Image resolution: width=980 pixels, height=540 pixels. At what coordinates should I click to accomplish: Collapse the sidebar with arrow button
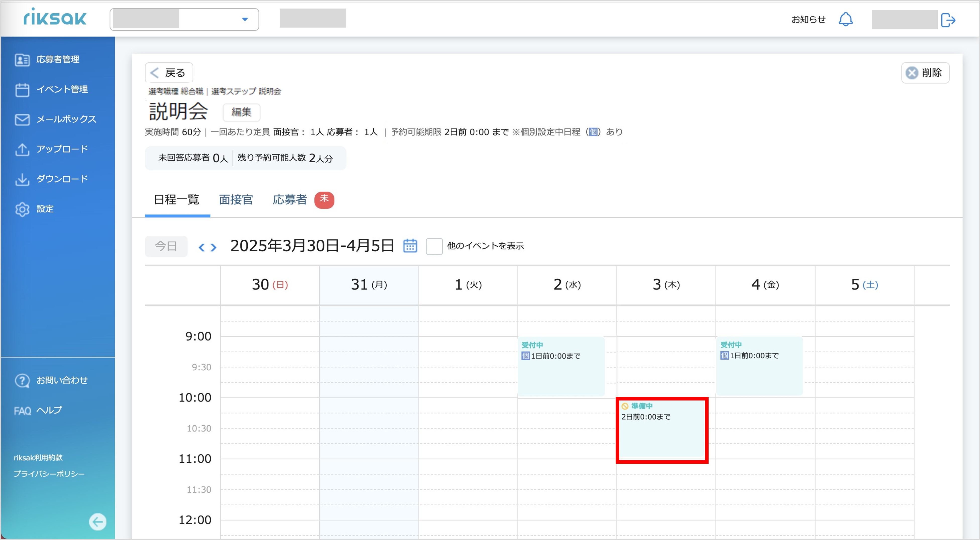point(98,522)
